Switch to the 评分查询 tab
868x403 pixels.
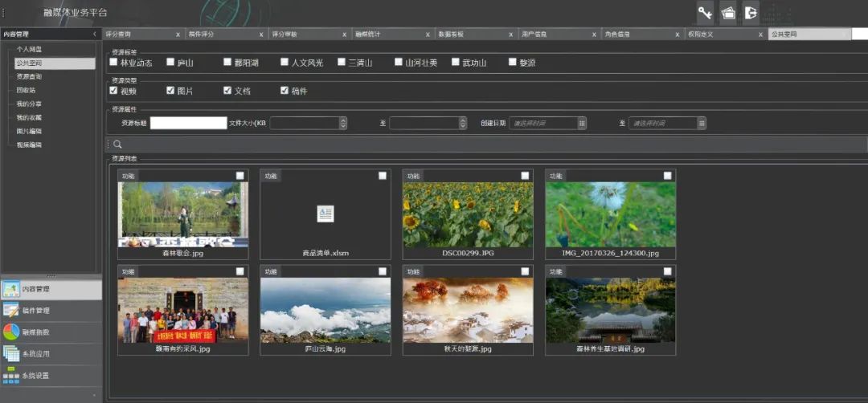(x=119, y=35)
